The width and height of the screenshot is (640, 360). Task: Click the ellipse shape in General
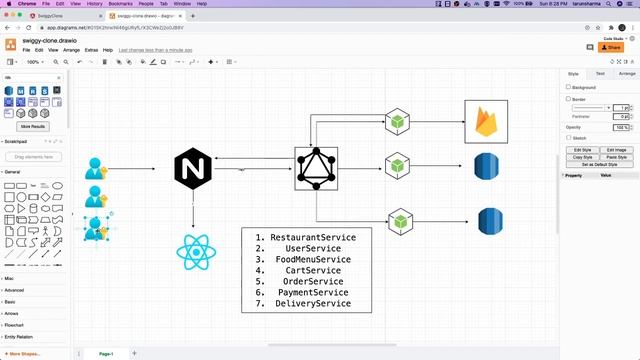pos(57,186)
